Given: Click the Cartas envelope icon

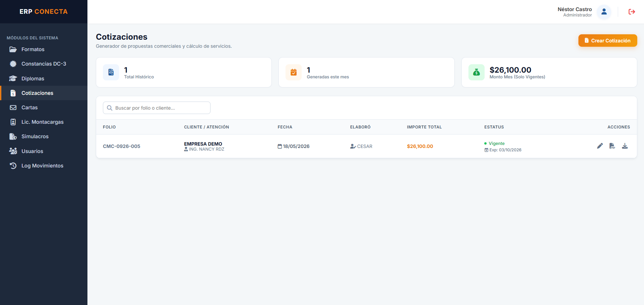Looking at the screenshot, I should [13, 108].
